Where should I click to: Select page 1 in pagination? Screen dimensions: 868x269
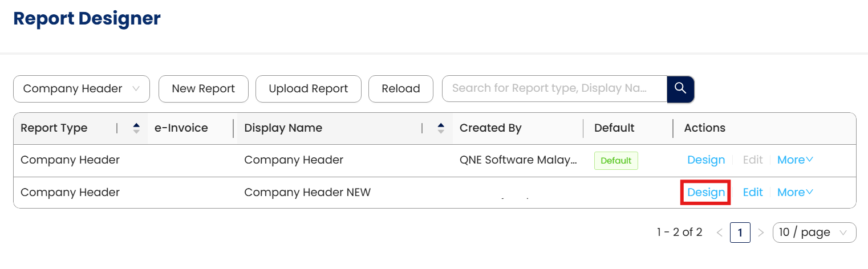740,233
